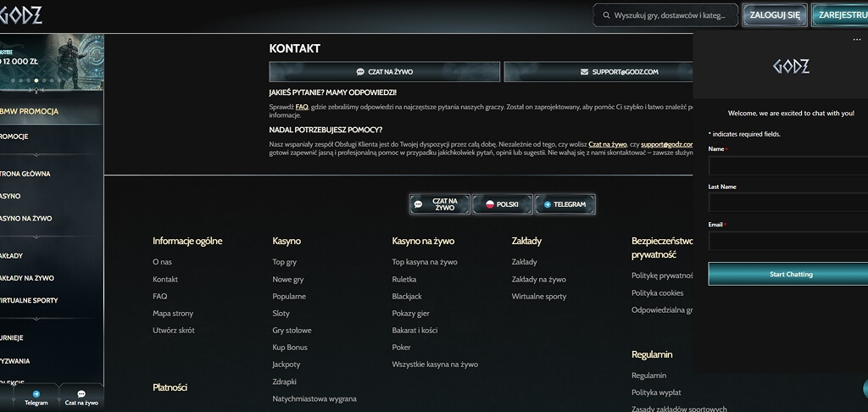Open the chat widget three-dots menu
Image resolution: width=868 pixels, height=412 pixels.
(x=857, y=39)
